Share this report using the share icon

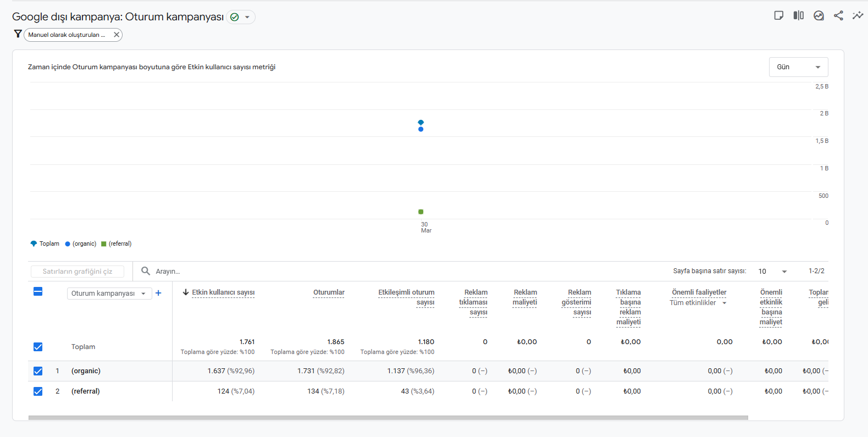[x=838, y=15]
